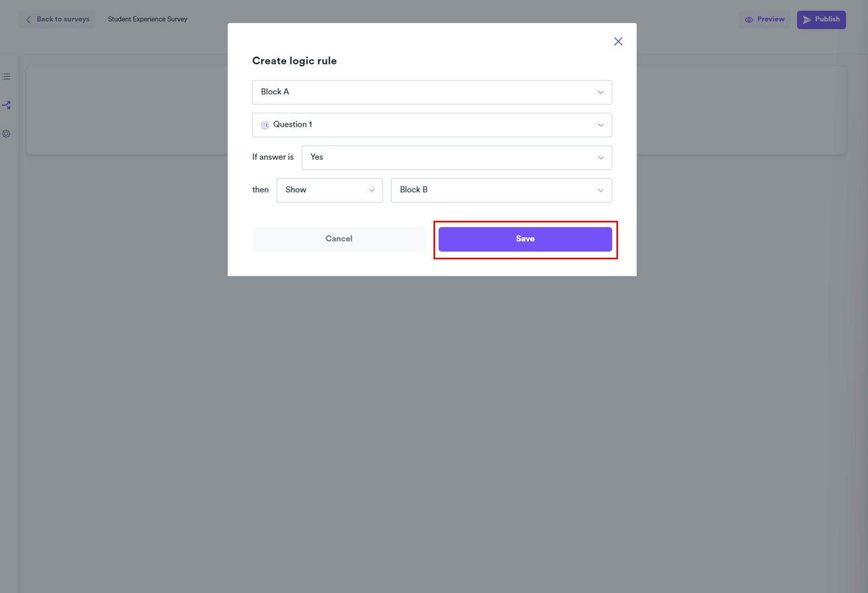868x593 pixels.
Task: Save the logic rule
Action: pyautogui.click(x=525, y=239)
